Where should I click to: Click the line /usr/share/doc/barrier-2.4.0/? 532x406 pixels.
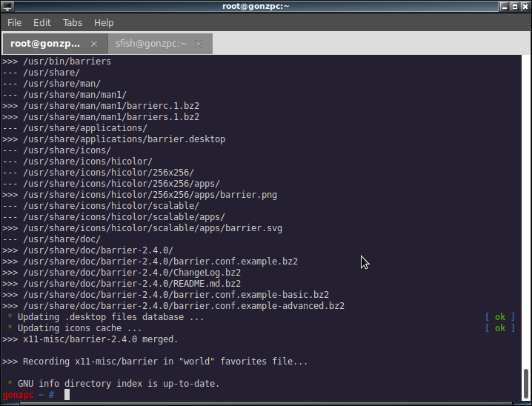point(87,250)
